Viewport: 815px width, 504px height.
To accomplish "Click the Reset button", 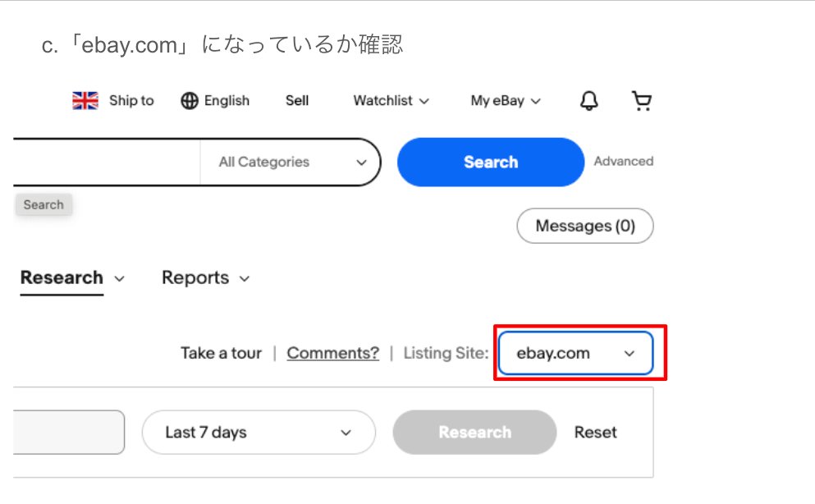I will (595, 432).
